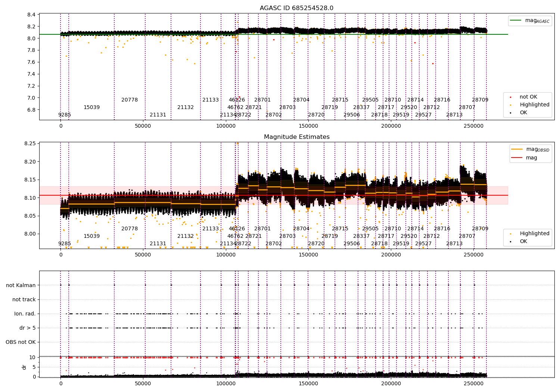Click obsid label 28337 in top plot

[361, 107]
